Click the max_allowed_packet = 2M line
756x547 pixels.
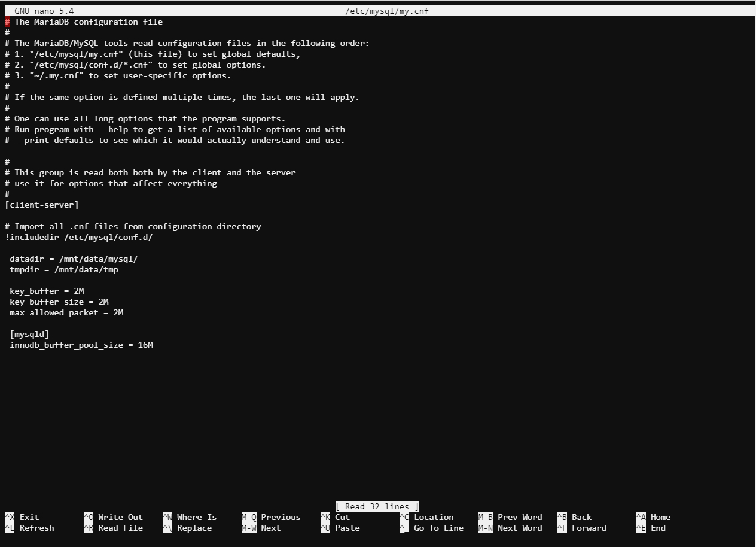(x=66, y=312)
